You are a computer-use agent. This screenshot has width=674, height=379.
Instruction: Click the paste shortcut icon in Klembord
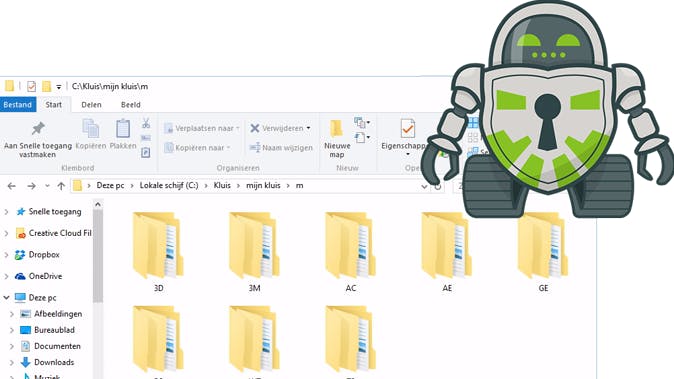coord(146,152)
